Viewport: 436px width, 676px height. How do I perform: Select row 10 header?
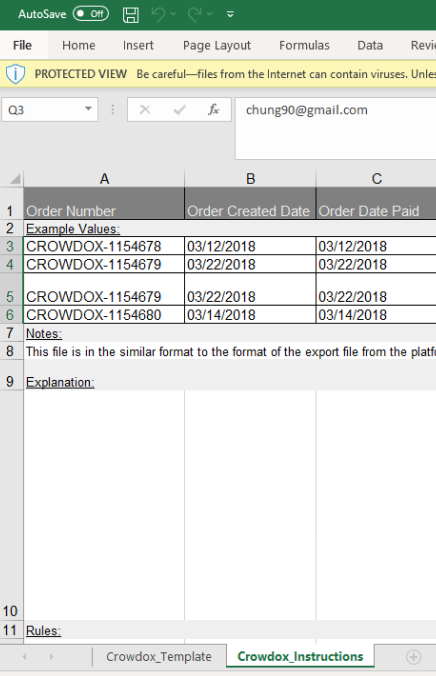tap(10, 505)
